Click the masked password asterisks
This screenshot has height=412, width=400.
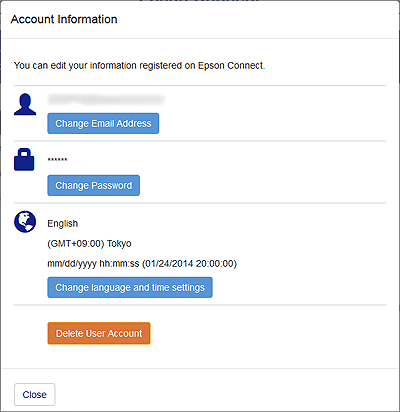(57, 160)
